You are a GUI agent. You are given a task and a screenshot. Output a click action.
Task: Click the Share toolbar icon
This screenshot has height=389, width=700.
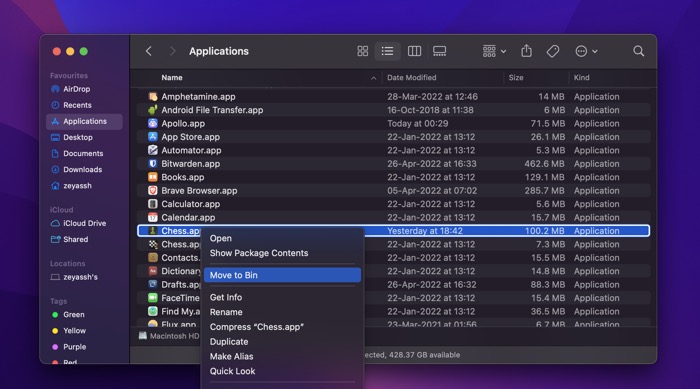[x=526, y=51]
